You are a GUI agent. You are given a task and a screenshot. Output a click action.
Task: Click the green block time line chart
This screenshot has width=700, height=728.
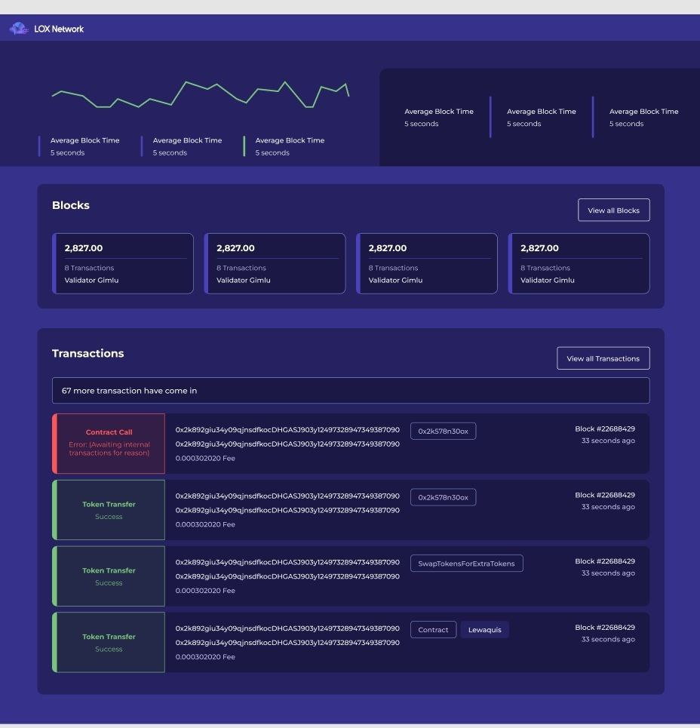pos(200,94)
